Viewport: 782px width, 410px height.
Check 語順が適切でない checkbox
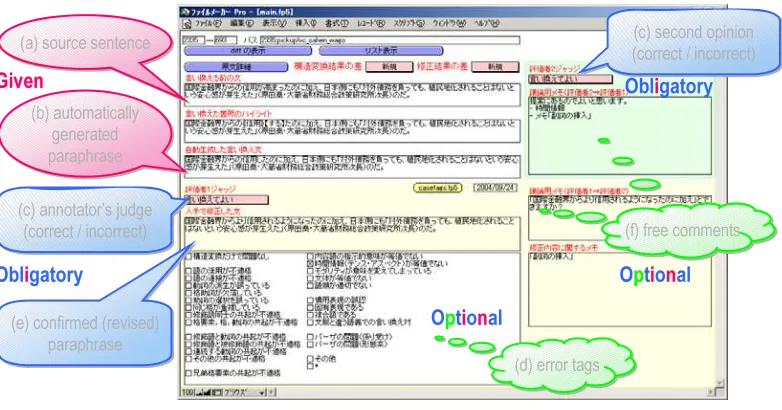pyautogui.click(x=310, y=285)
